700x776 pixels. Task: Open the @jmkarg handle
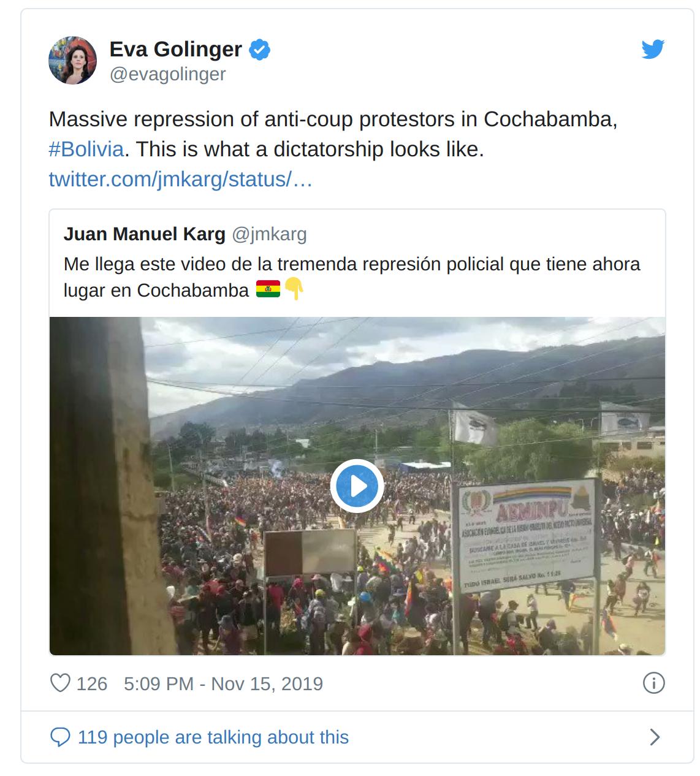click(269, 234)
